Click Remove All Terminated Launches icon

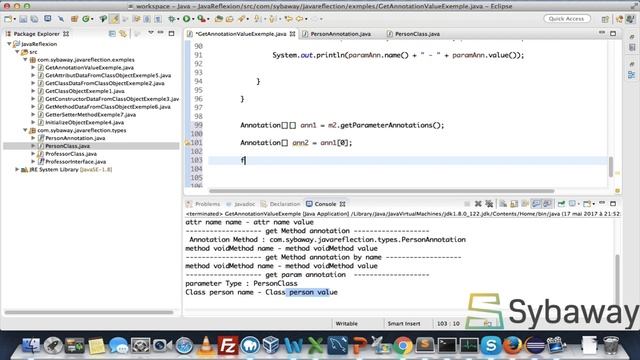(x=489, y=204)
